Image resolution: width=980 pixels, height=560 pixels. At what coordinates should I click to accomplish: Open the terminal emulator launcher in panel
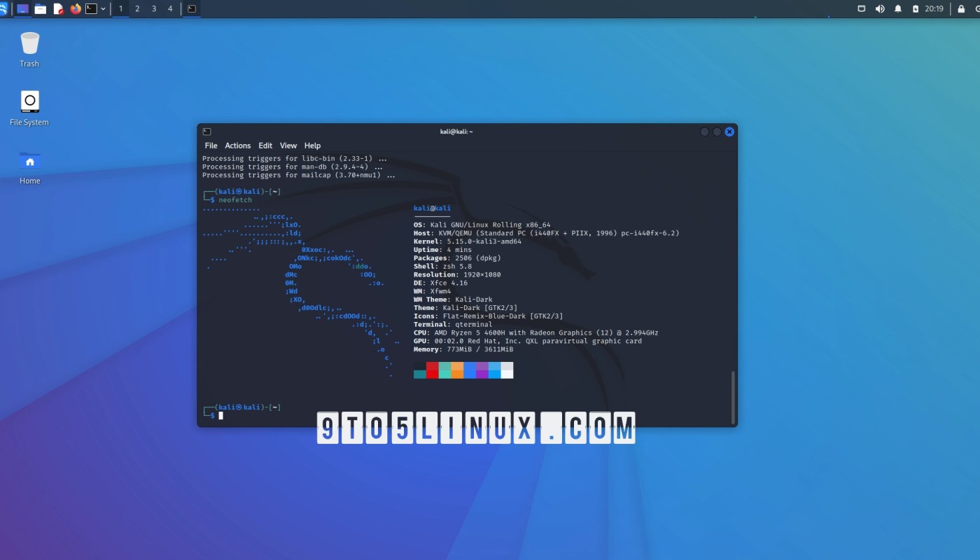tap(91, 9)
